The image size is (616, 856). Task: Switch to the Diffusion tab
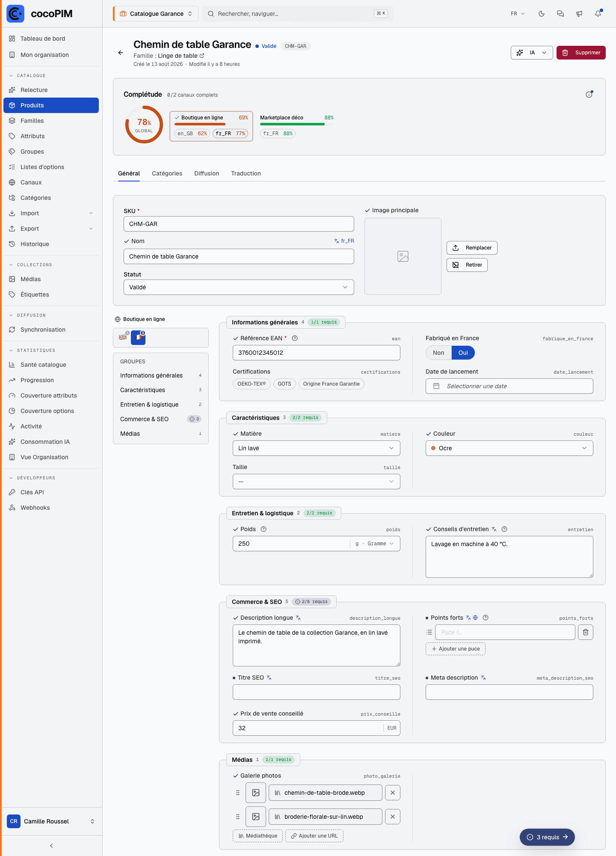click(207, 173)
